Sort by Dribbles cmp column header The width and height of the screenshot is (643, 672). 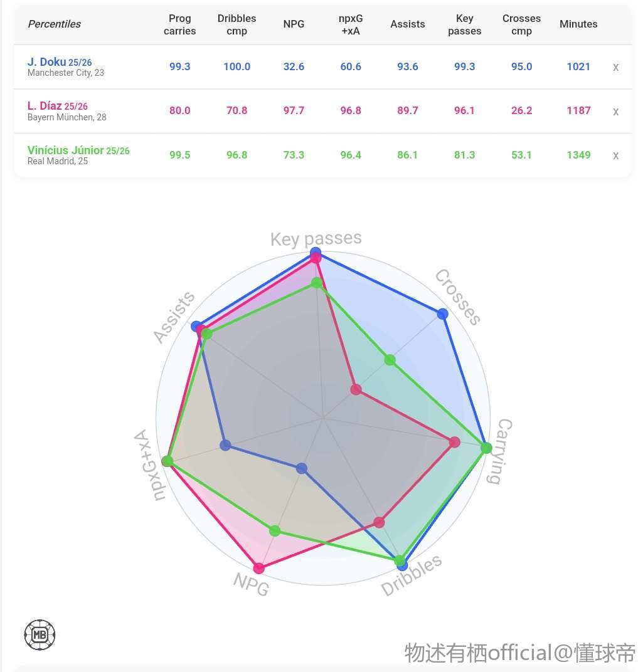pos(236,24)
